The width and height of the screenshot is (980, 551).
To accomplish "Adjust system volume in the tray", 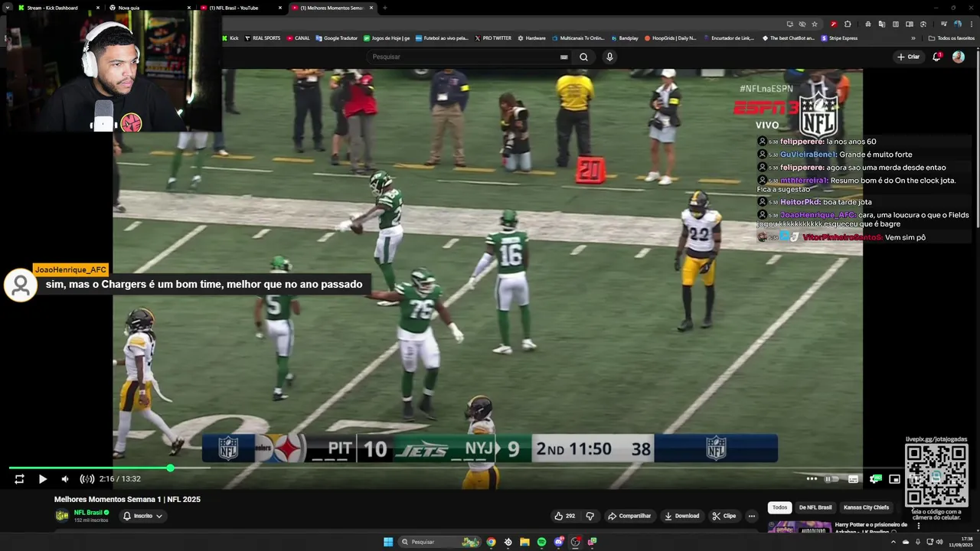I will (x=939, y=542).
